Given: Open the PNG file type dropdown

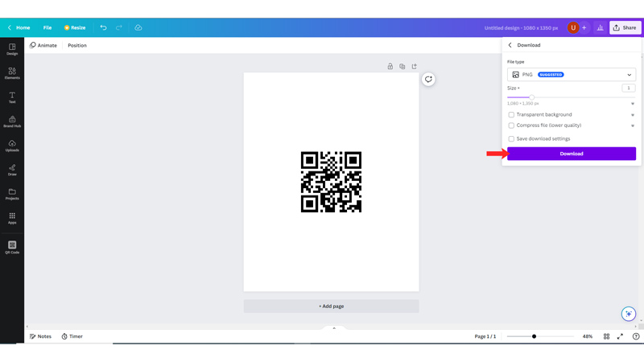Looking at the screenshot, I should click(x=572, y=75).
